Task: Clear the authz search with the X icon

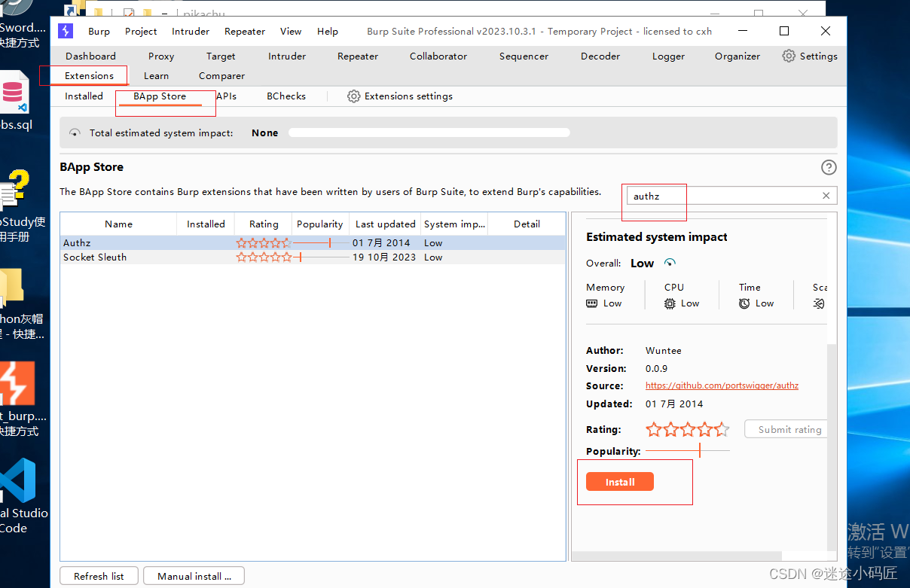Action: [x=826, y=196]
